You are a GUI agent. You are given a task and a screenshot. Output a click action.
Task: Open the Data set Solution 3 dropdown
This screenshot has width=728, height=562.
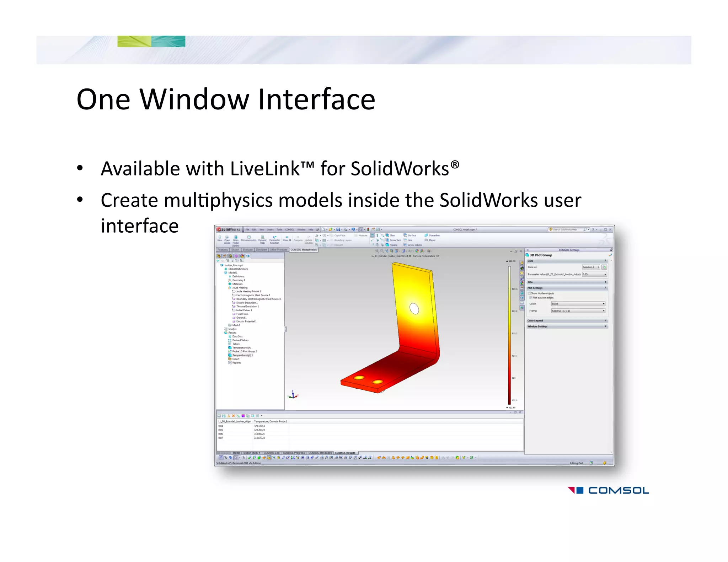point(591,267)
